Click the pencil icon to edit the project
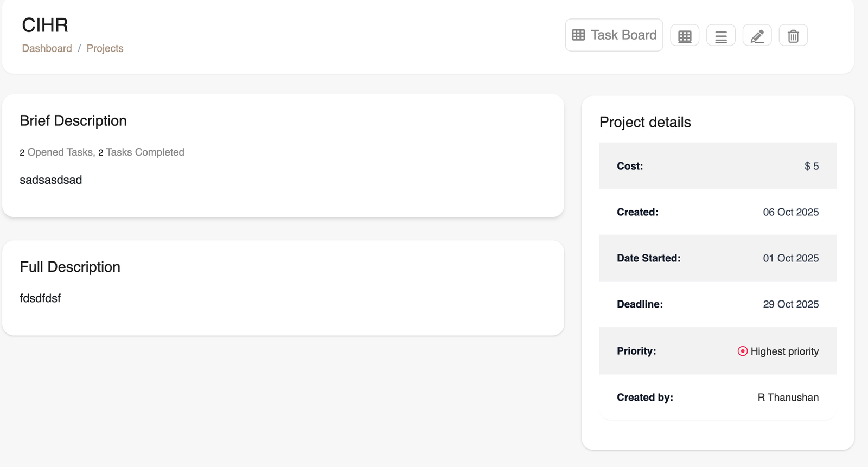The height and width of the screenshot is (467, 868). tap(757, 35)
